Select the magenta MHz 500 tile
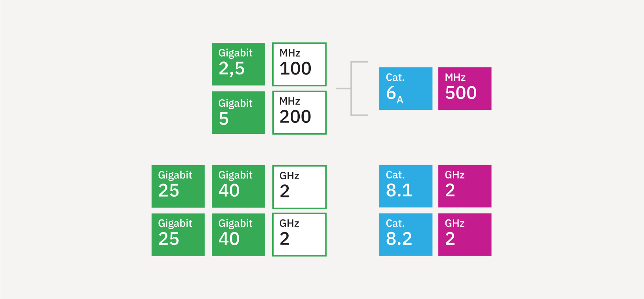 (465, 89)
